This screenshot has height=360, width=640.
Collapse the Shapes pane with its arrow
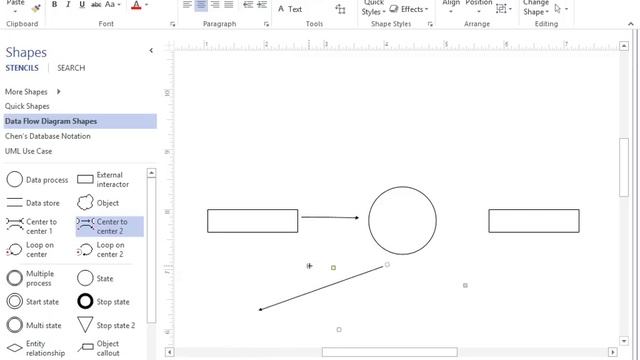click(151, 51)
